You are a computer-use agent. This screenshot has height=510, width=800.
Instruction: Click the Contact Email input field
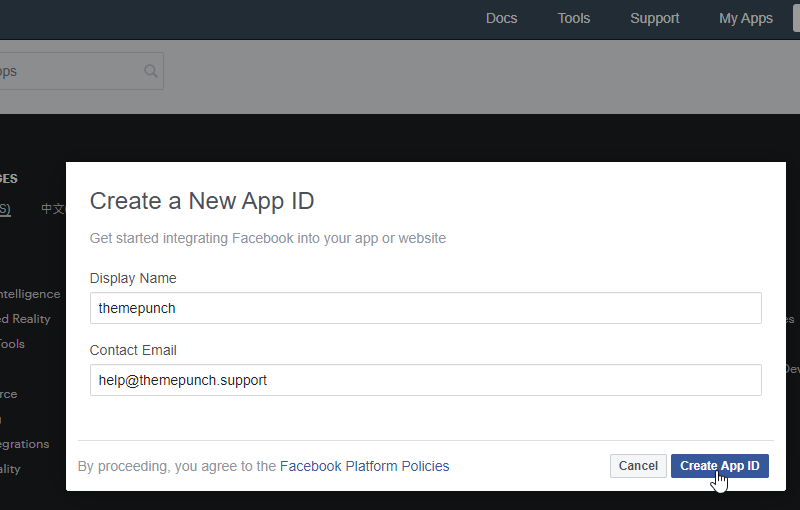[x=426, y=380]
